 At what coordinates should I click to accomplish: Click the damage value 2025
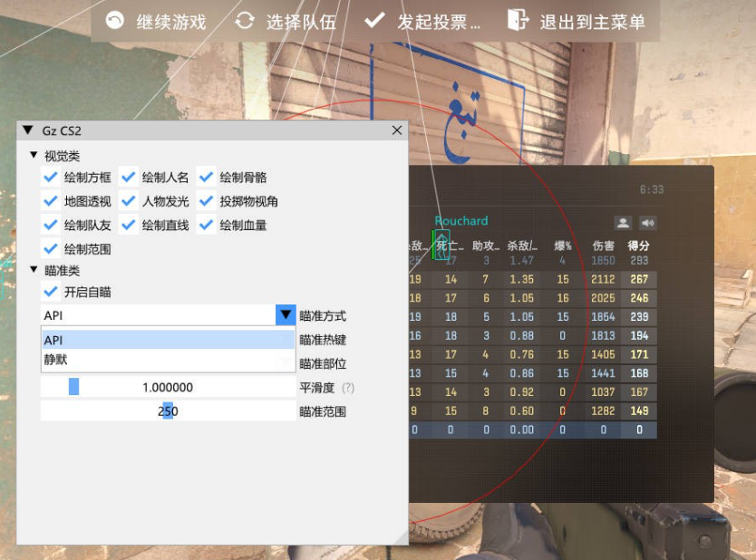[x=603, y=298]
